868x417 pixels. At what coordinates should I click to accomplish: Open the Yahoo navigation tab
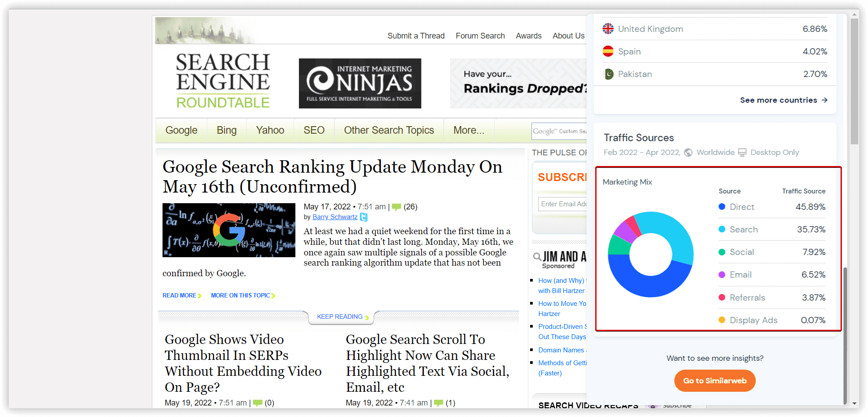coord(270,130)
